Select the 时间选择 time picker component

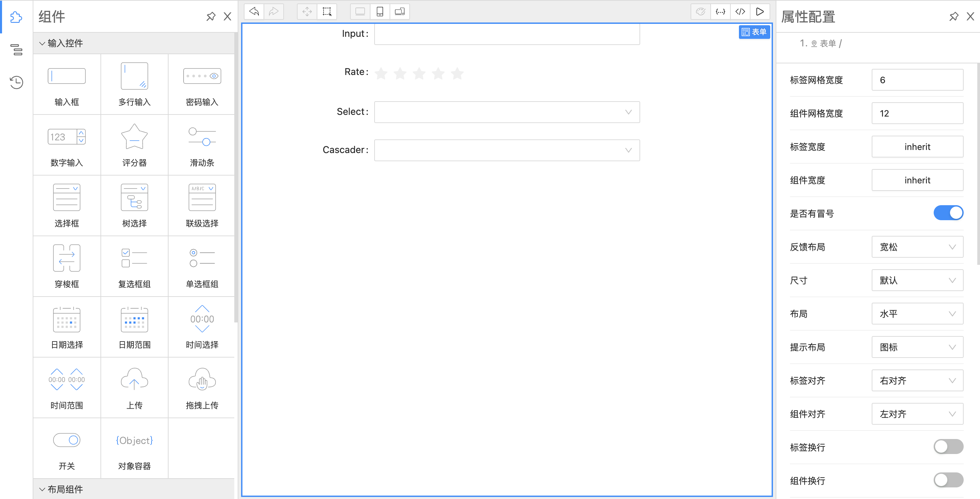202,327
